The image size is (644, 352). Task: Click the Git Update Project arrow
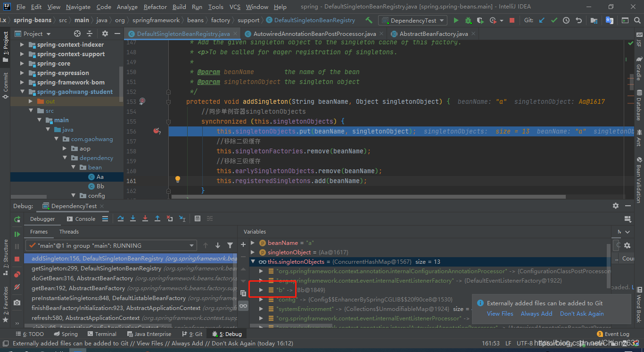click(x=542, y=20)
